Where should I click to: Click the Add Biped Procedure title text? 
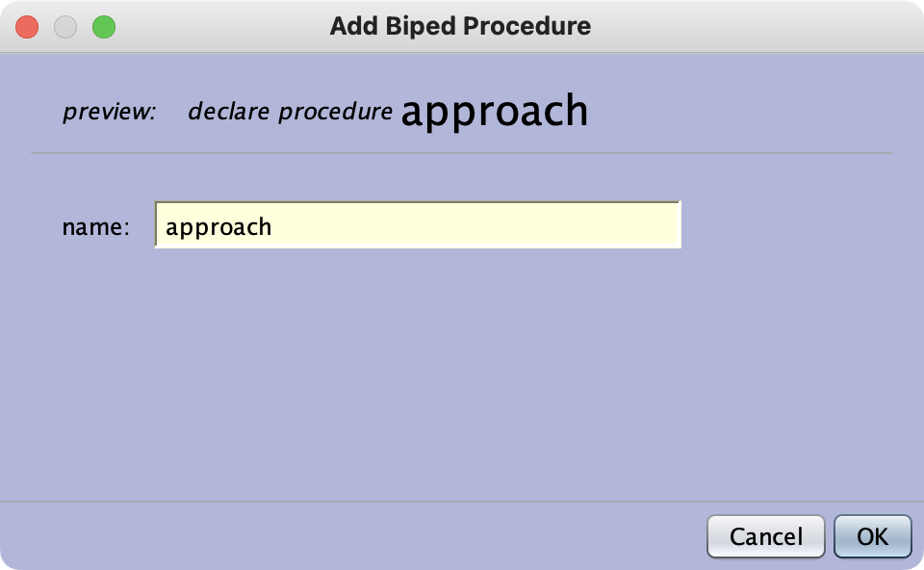pos(460,26)
